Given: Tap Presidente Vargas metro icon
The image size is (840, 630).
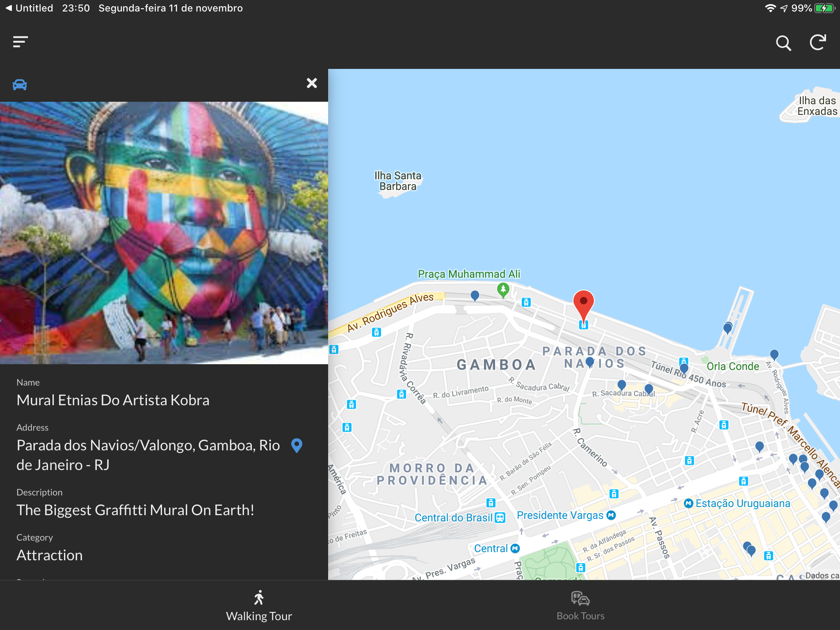Looking at the screenshot, I should [611, 515].
